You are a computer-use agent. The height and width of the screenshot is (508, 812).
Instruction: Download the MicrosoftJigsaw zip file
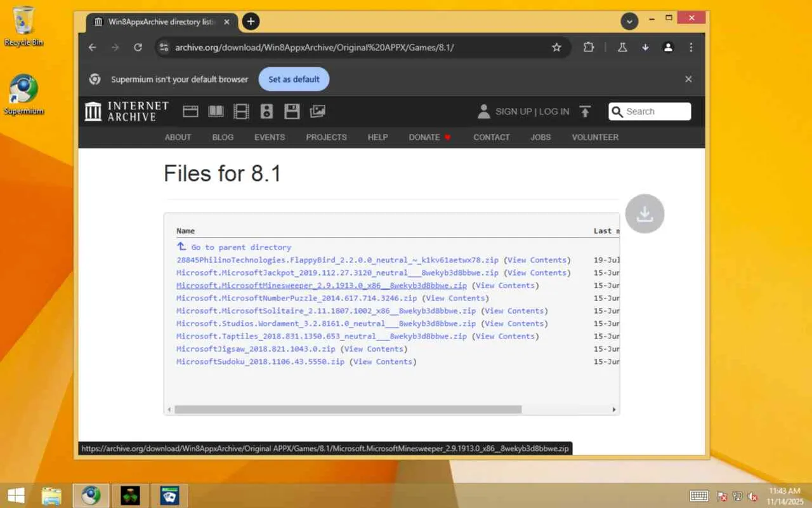(x=256, y=349)
